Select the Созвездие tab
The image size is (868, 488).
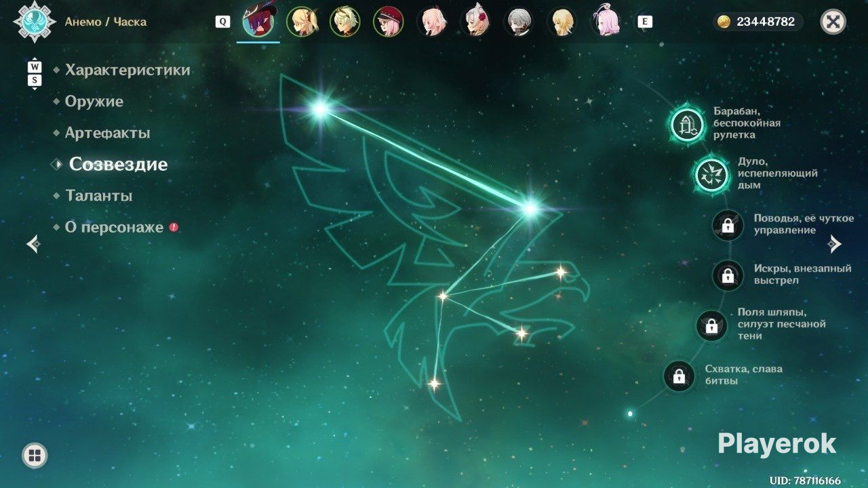coord(119,164)
